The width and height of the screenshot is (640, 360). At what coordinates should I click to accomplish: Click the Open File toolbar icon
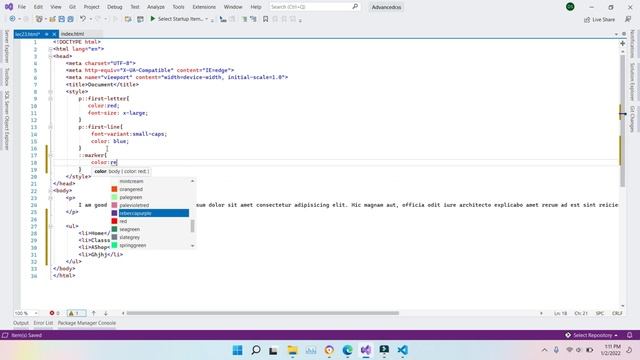click(x=52, y=19)
